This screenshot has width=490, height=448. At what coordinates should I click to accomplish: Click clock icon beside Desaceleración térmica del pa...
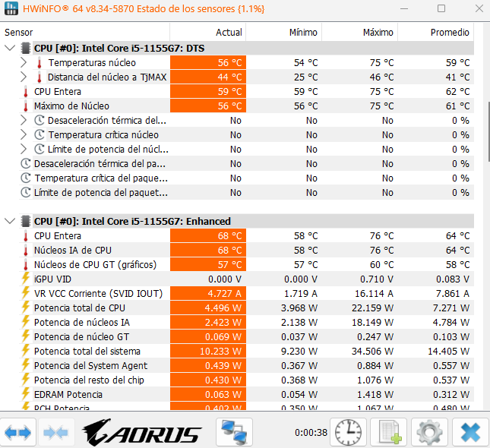tap(26, 163)
